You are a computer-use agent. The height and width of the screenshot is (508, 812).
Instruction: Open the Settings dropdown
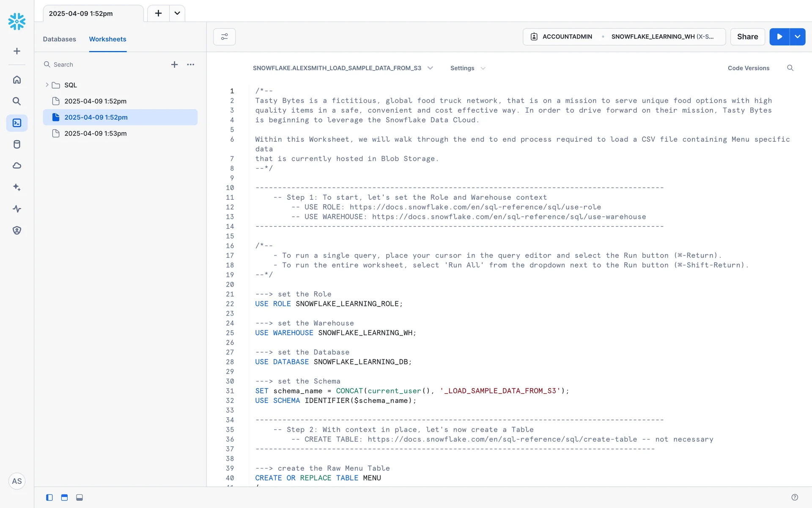point(467,68)
